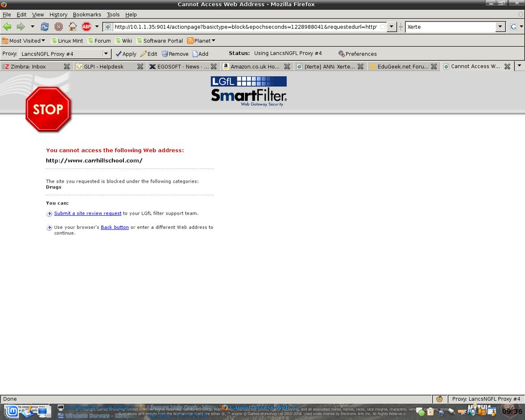Close the EduGeek.net Forum tab
Image resolution: width=525 pixels, height=420 pixels.
(x=434, y=66)
